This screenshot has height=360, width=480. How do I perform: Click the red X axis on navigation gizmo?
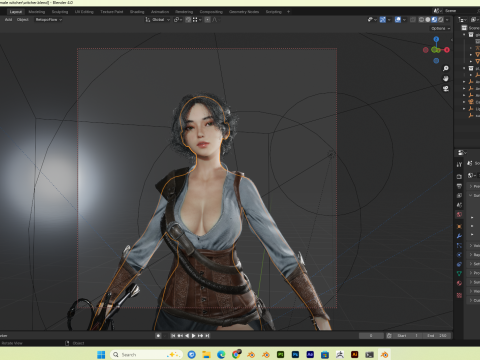coord(447,50)
